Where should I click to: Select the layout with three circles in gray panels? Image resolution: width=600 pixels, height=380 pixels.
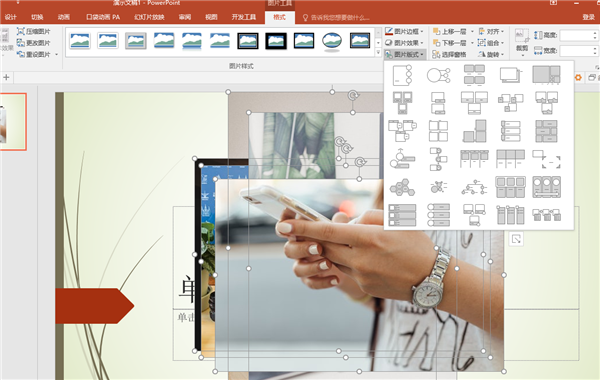pos(546,188)
